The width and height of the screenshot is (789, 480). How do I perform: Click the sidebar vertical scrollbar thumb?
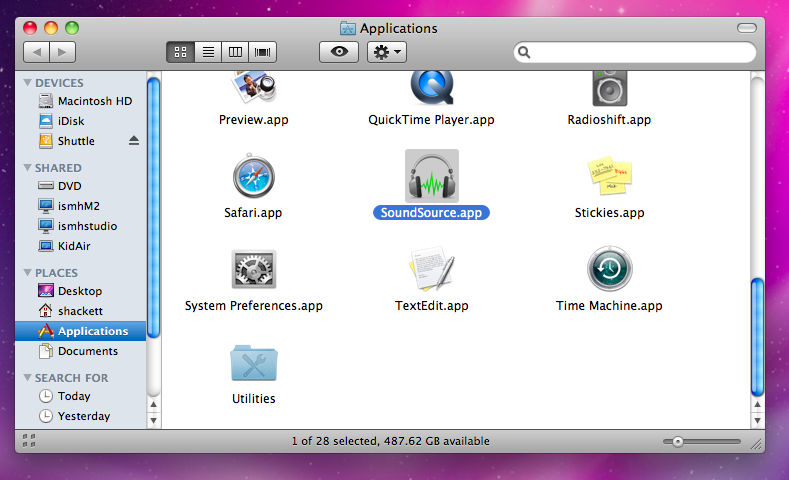tap(153, 207)
